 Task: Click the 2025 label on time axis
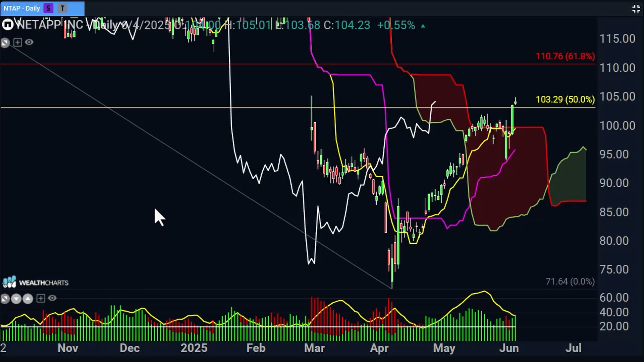[194, 348]
